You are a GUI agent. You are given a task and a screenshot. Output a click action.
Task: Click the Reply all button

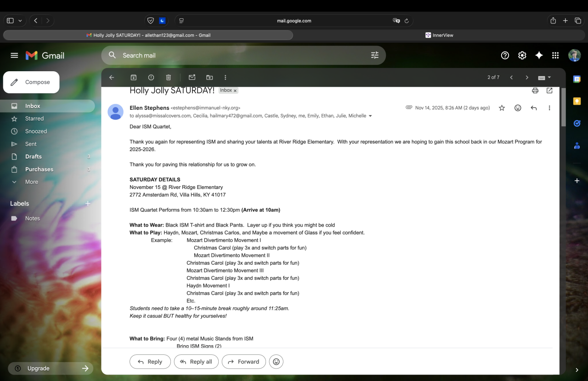[196, 362]
